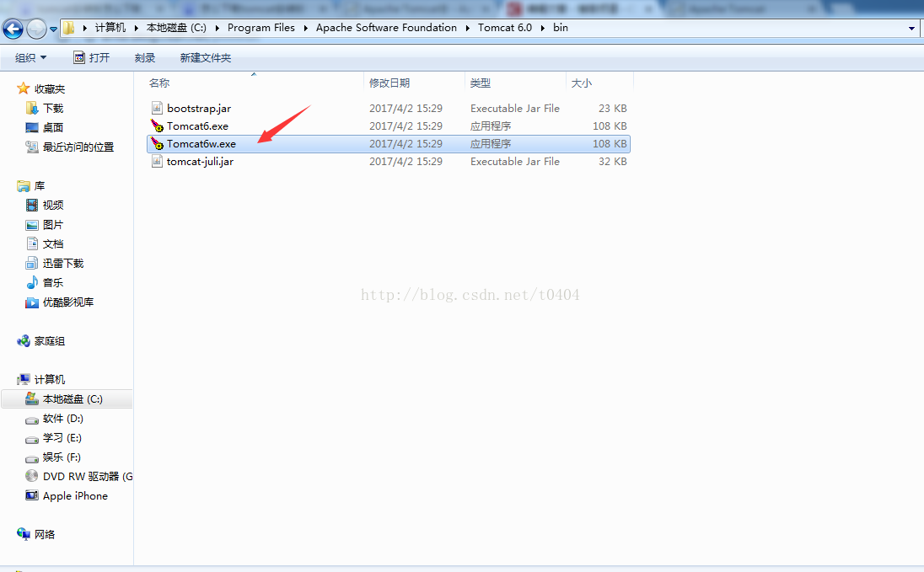Click the 优酷影视库 icon
This screenshot has width=924, height=572.
32,302
